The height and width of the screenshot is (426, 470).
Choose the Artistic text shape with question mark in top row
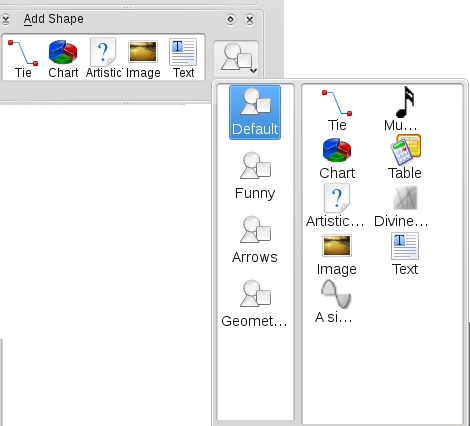click(x=103, y=59)
